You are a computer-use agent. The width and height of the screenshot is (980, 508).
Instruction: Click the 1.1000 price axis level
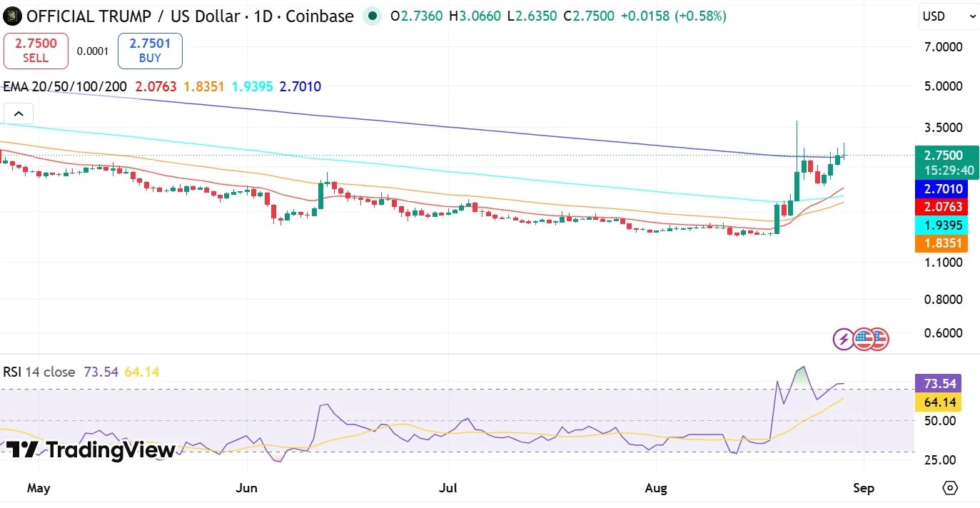pyautogui.click(x=944, y=263)
